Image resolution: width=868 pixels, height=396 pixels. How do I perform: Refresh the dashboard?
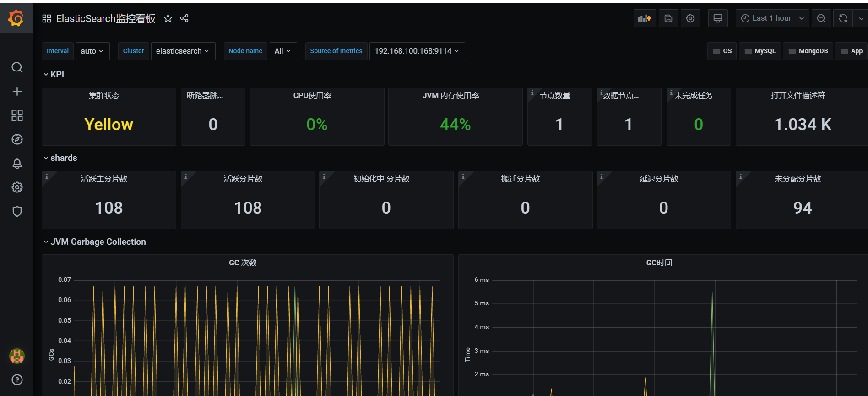coord(843,18)
